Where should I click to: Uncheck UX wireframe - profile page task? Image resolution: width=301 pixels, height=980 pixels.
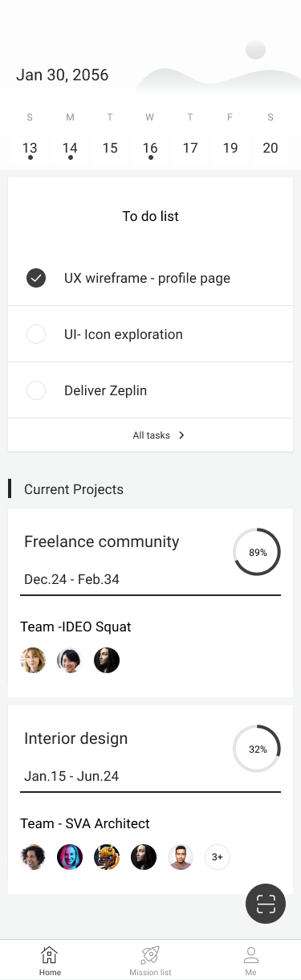tap(36, 278)
